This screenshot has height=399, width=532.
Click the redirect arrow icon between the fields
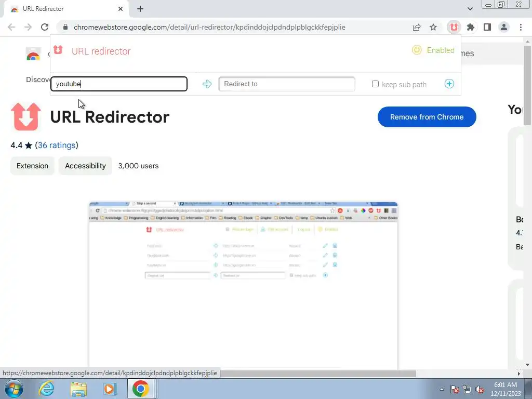(x=207, y=84)
